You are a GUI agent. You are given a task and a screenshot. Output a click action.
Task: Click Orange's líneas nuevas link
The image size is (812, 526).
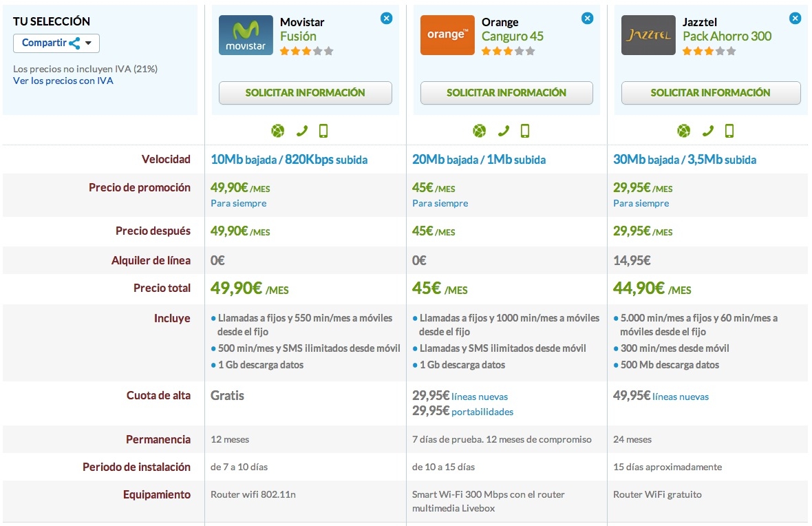(480, 397)
